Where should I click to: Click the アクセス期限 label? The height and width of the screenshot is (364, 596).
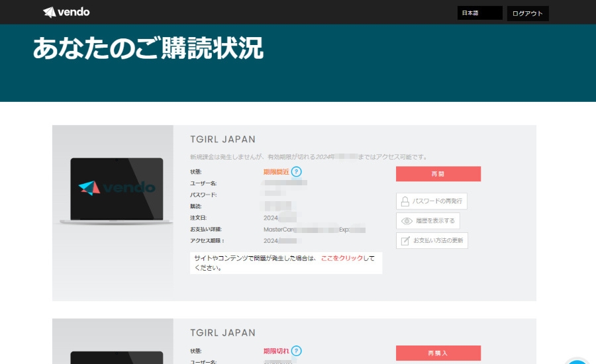207,240
